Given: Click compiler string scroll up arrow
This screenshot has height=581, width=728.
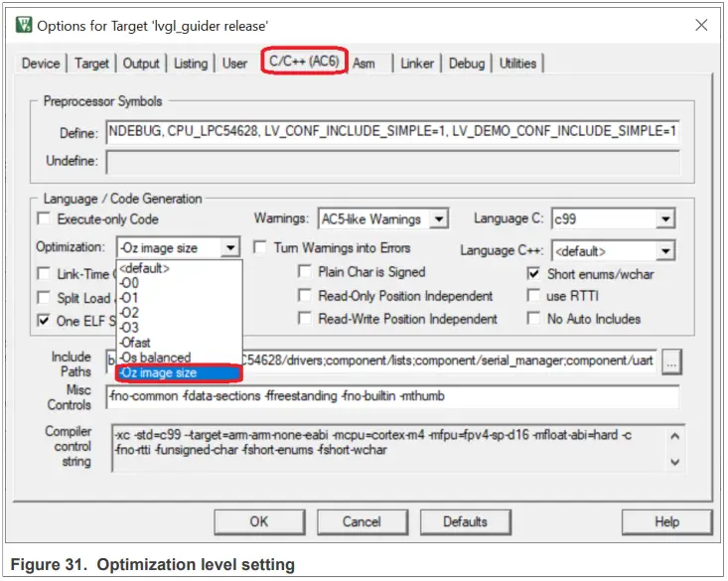Looking at the screenshot, I should [675, 436].
